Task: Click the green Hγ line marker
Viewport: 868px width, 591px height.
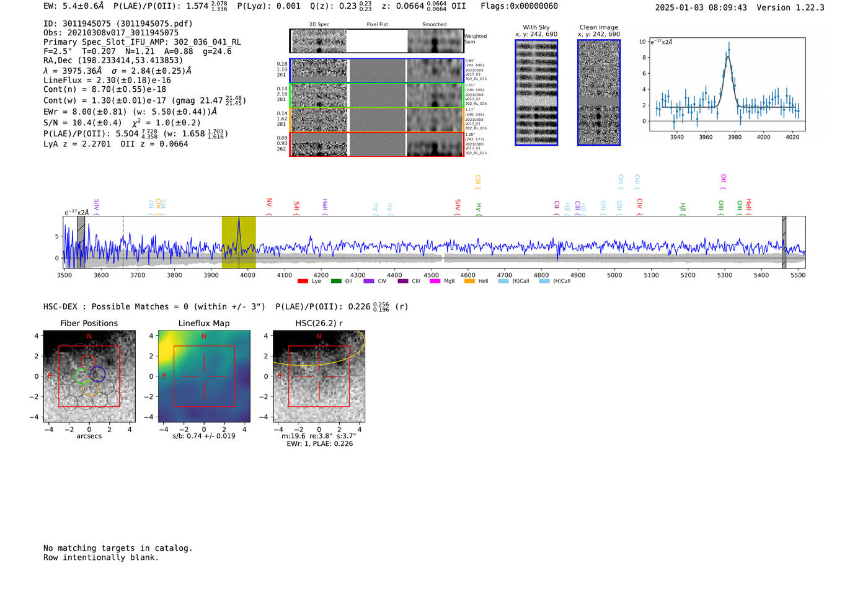Action: coord(479,209)
